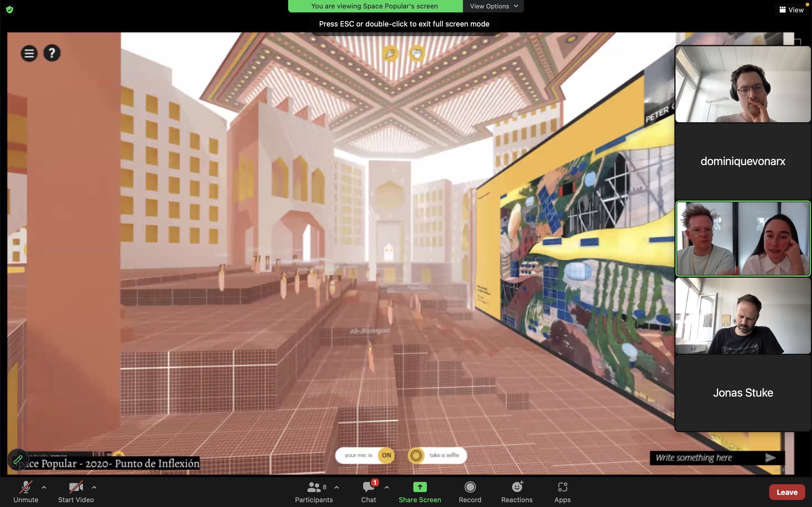Open the View menu at top right
The image size is (812, 507).
(791, 10)
